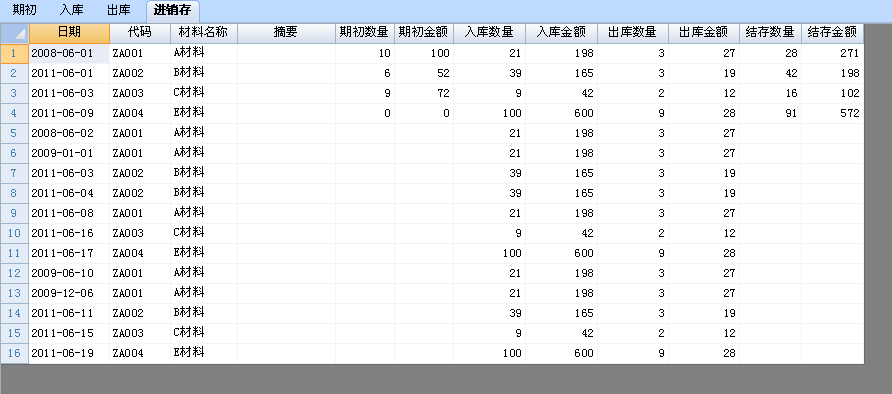Click the 日期 column header
Viewport: 892px width, 394px height.
69,34
